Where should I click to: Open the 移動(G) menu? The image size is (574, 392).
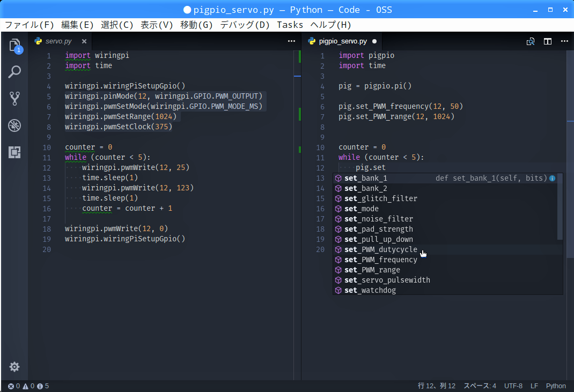196,25
